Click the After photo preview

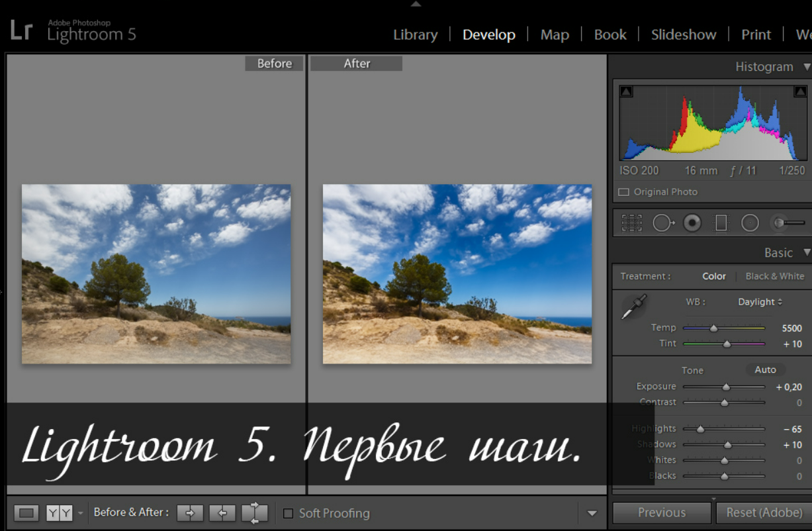(457, 273)
